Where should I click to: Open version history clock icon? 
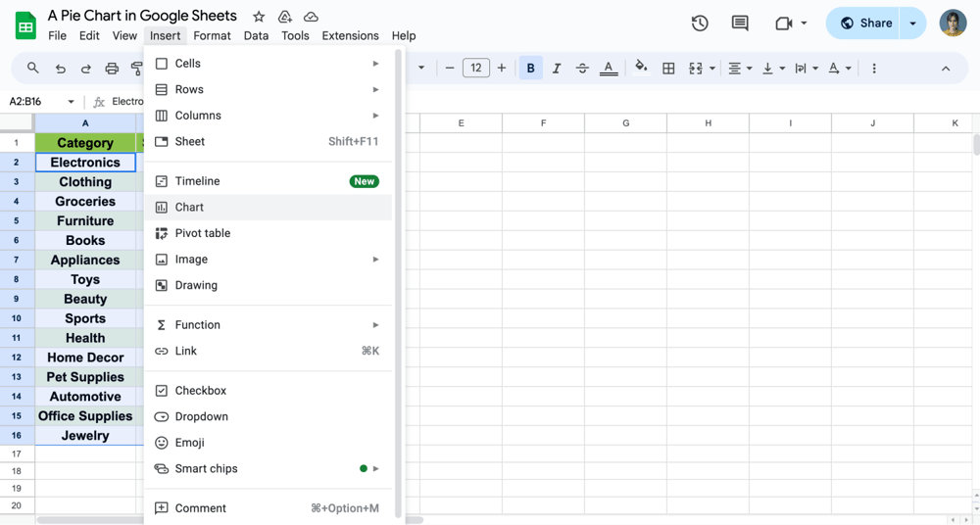(x=700, y=24)
